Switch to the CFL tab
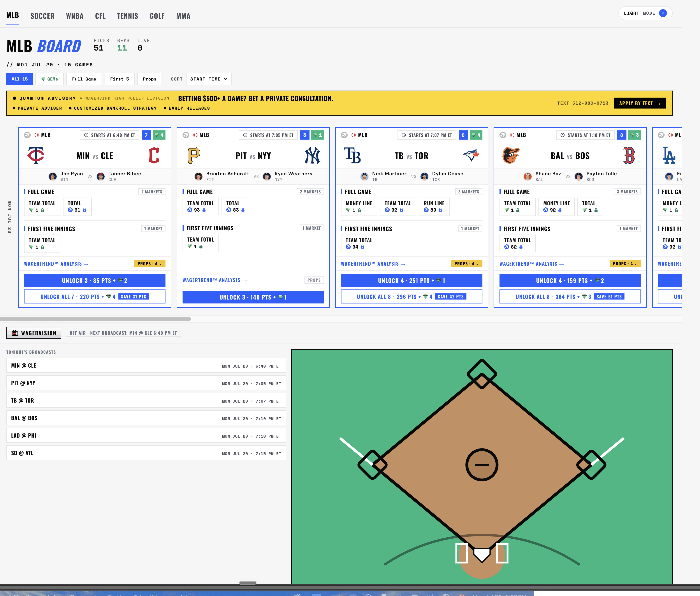Viewport: 700px width, 596px height. [x=100, y=16]
